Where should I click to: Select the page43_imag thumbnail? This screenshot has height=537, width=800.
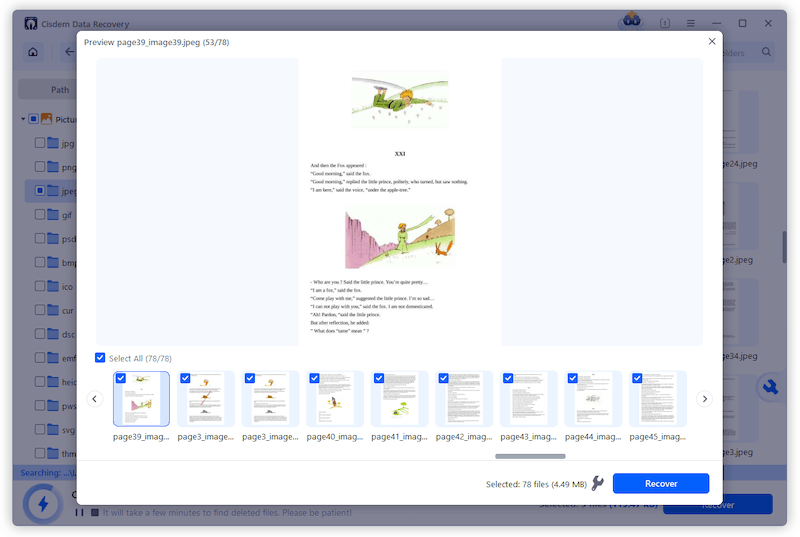[529, 399]
